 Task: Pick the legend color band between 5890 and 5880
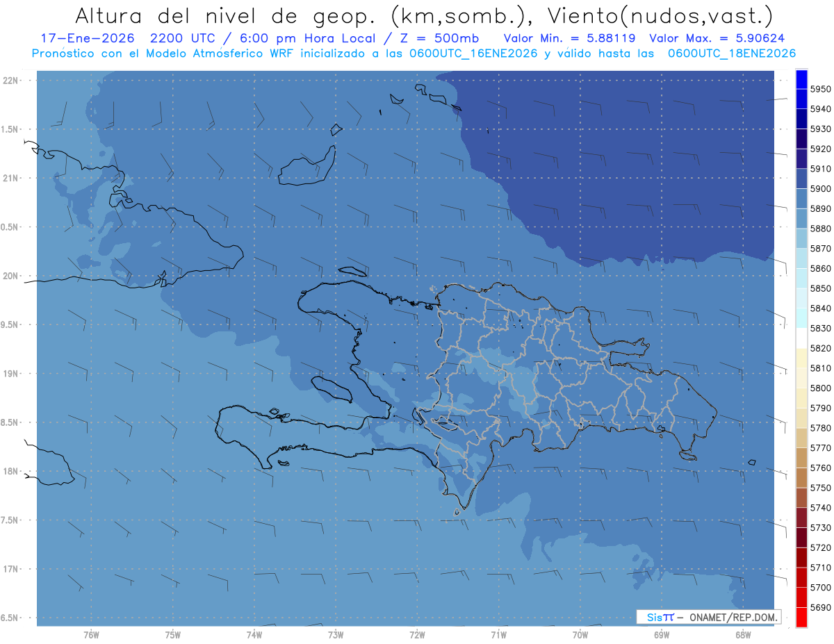coord(801,219)
